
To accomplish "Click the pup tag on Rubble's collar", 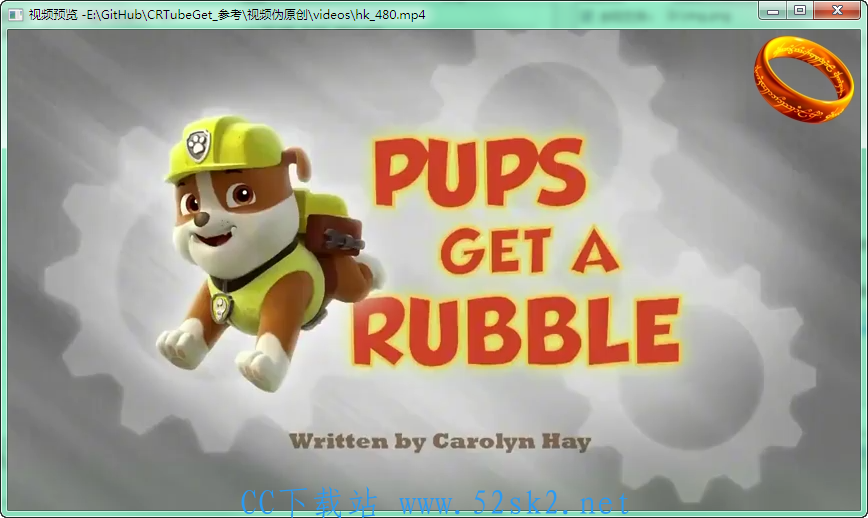I will point(221,308).
